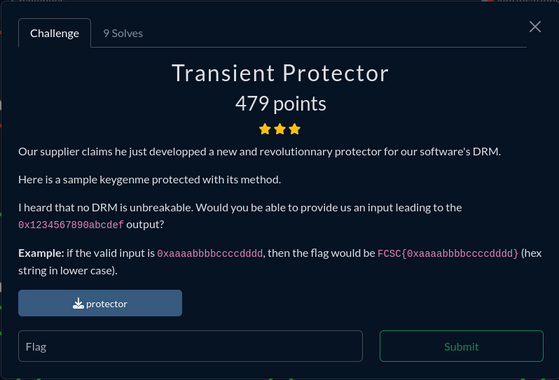Click the supplier claims description paragraph
The image size is (559, 380).
(260, 152)
